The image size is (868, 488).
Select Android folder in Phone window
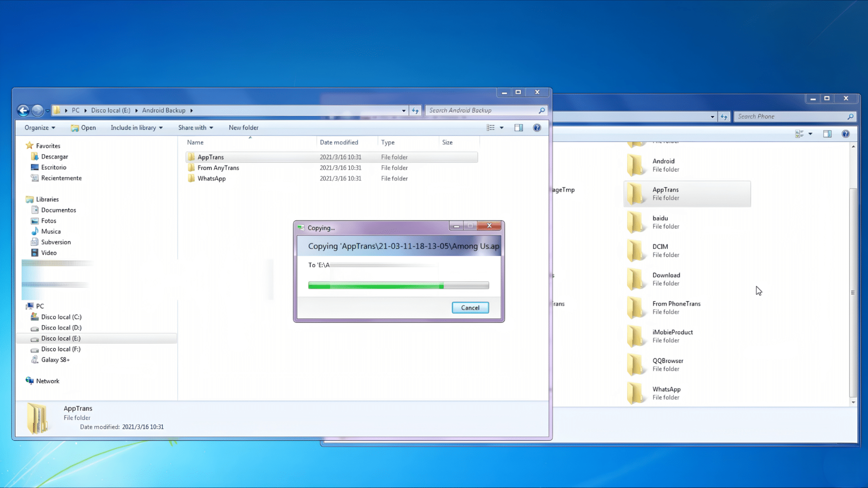tap(687, 165)
